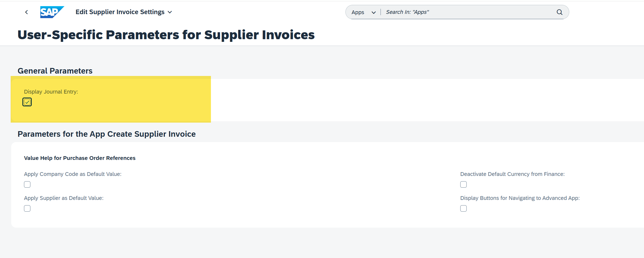Click the SAP logo

coord(52,12)
